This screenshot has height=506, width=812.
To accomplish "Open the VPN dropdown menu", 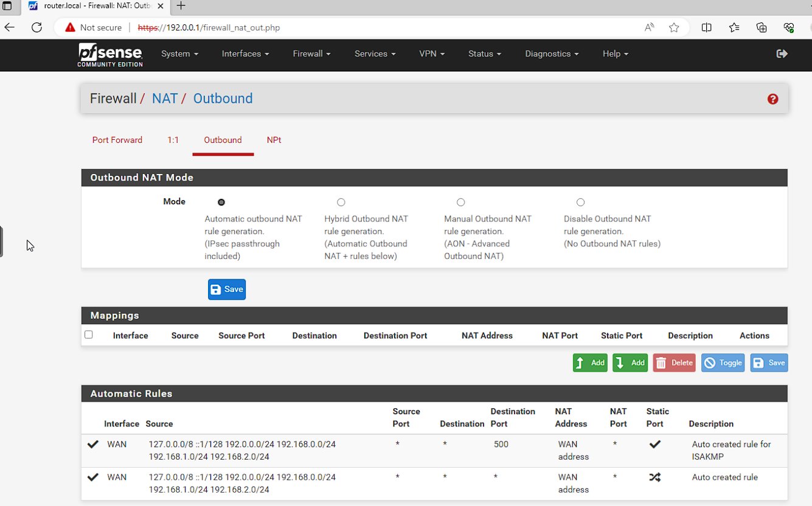I will pos(432,54).
